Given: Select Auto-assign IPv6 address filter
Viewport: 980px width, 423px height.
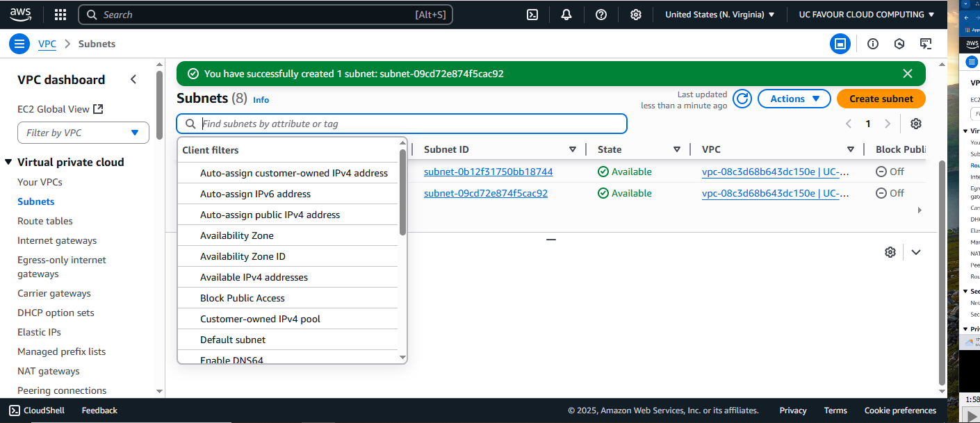Looking at the screenshot, I should [288, 194].
